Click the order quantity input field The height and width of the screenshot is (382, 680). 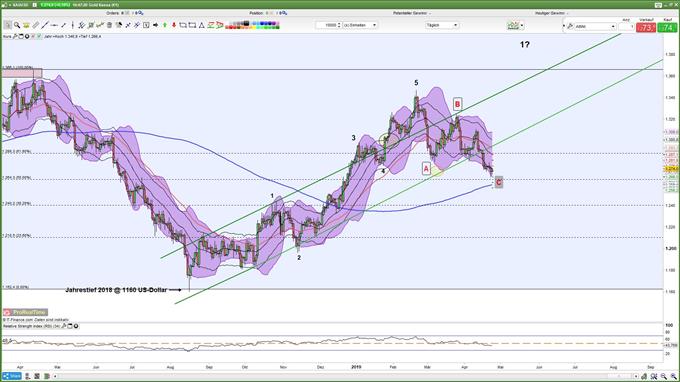(x=328, y=25)
